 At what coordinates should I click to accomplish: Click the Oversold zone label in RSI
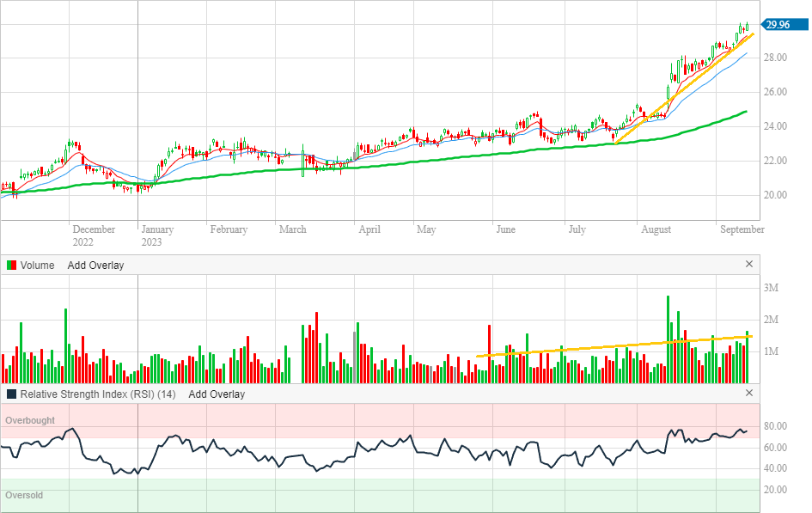pos(24,496)
